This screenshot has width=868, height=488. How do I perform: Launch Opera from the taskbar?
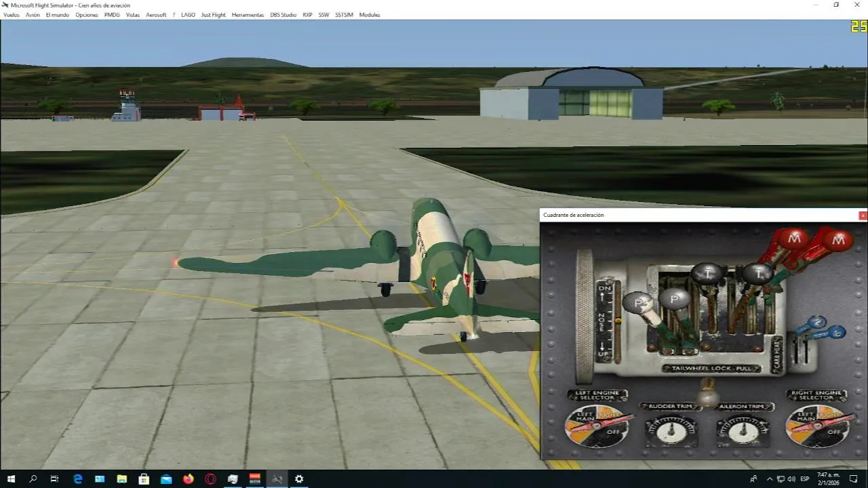210,479
